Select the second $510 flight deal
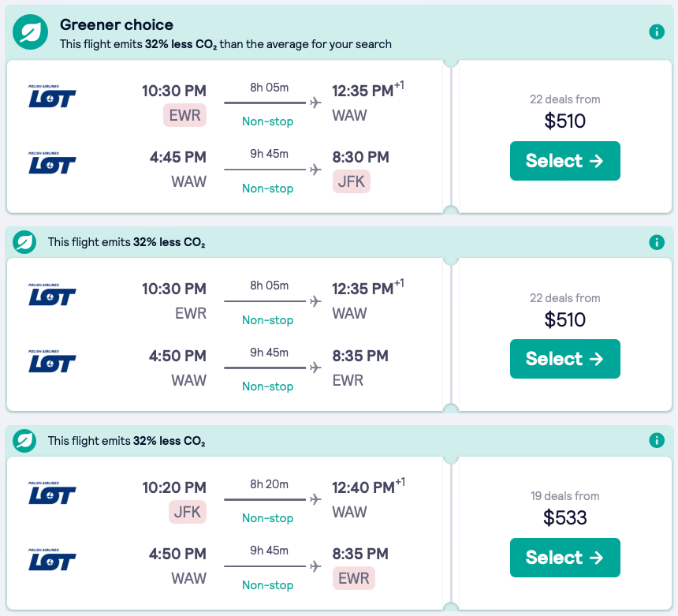This screenshot has width=678, height=616. (x=564, y=359)
